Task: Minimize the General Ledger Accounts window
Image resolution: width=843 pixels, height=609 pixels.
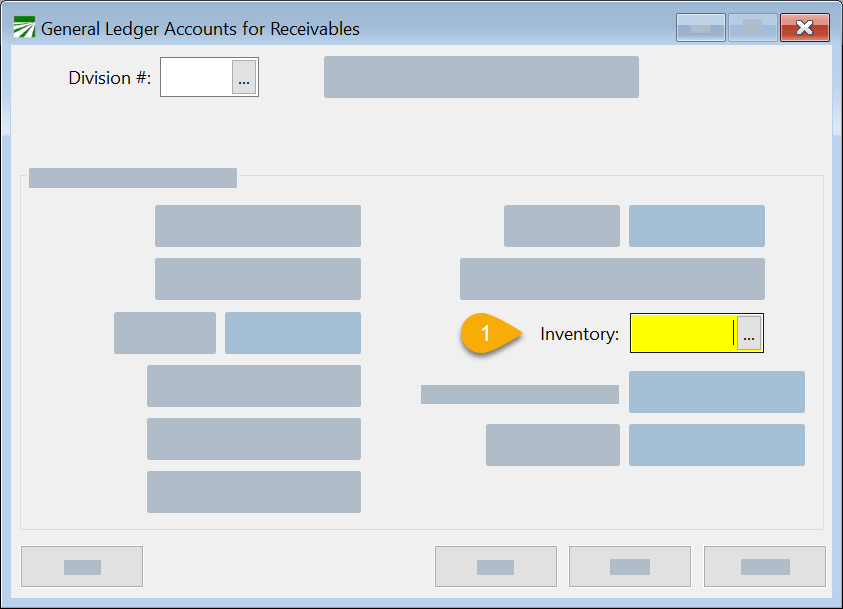Action: 700,28
